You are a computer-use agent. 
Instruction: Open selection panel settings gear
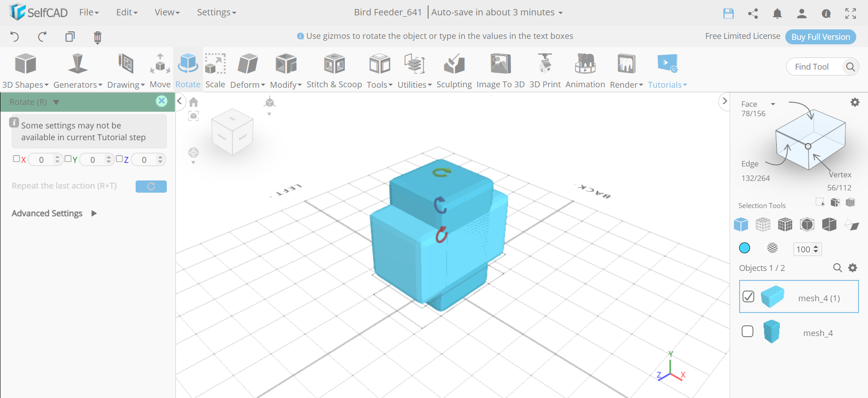pyautogui.click(x=854, y=102)
